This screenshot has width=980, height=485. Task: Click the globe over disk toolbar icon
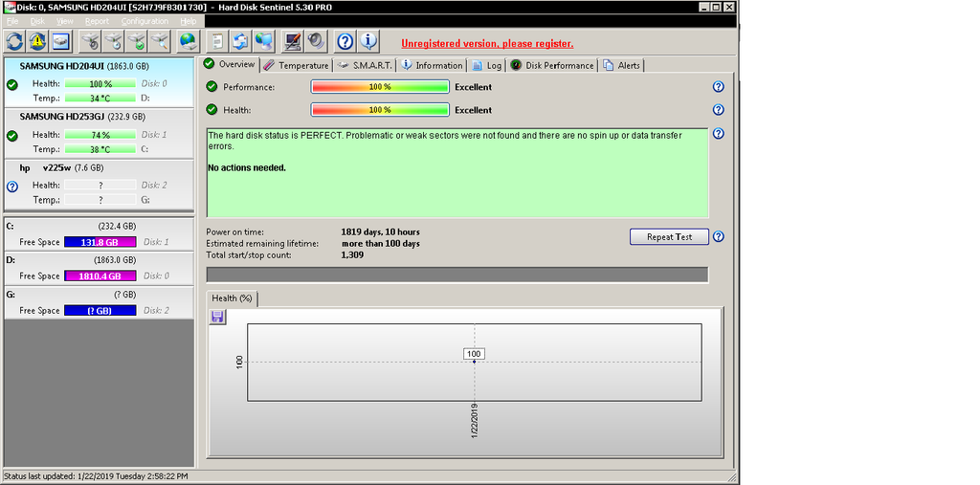(189, 42)
